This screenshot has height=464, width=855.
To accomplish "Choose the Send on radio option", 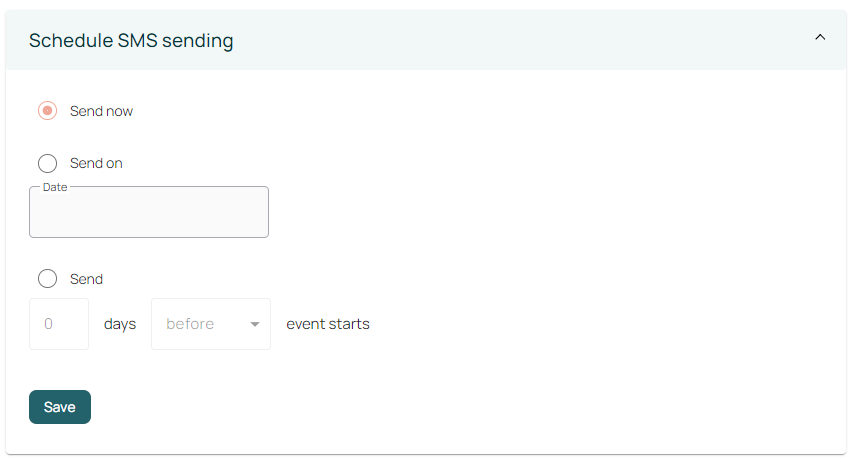I will [x=47, y=163].
